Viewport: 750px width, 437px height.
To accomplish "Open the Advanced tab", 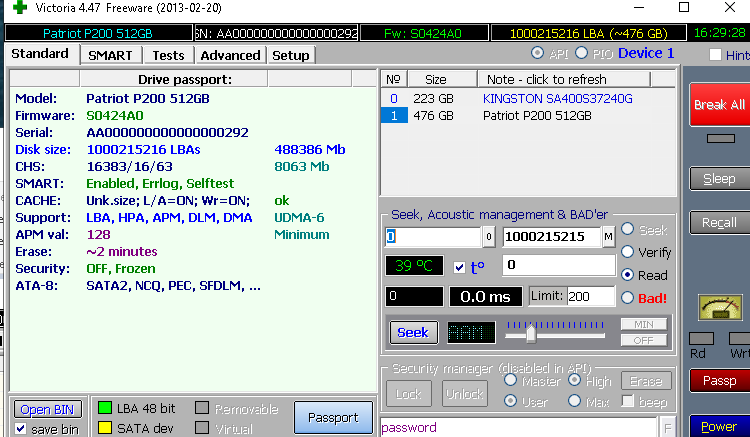I will 230,55.
